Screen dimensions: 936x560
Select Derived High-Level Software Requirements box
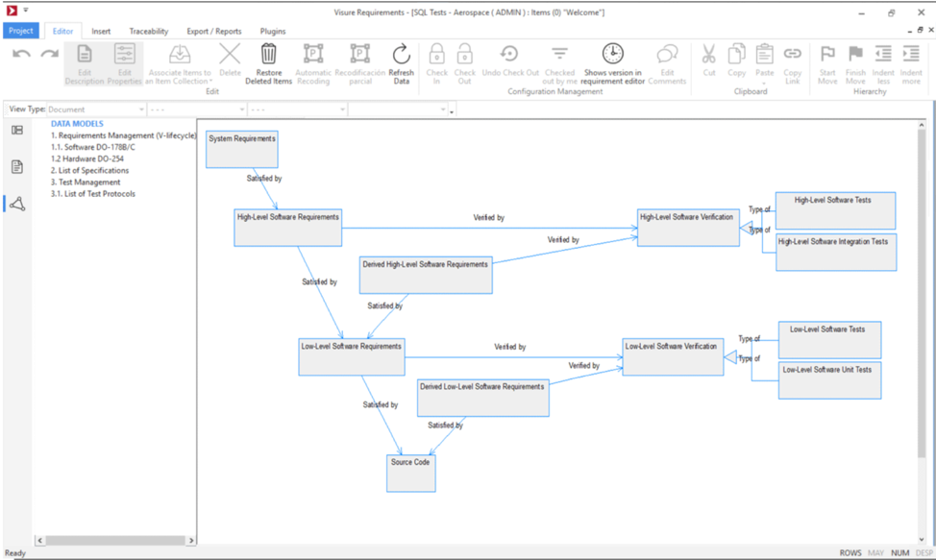coord(426,275)
